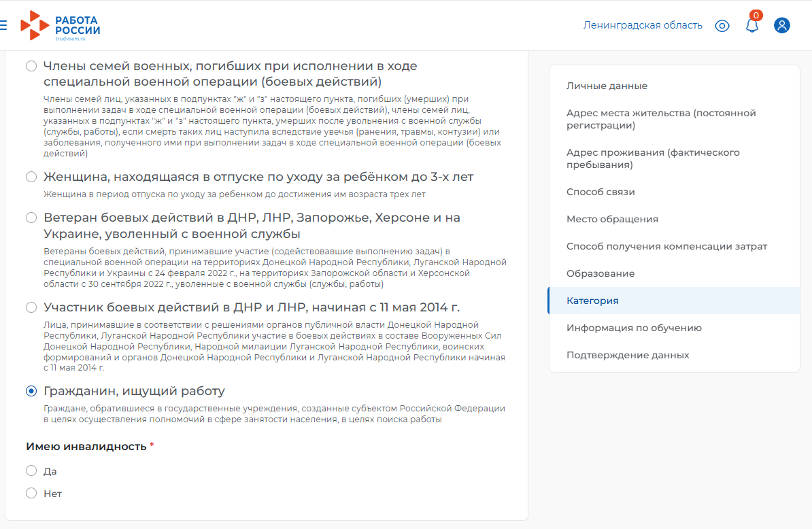Image resolution: width=812 pixels, height=529 pixels.
Task: Open the notifications bell icon
Action: 752,25
